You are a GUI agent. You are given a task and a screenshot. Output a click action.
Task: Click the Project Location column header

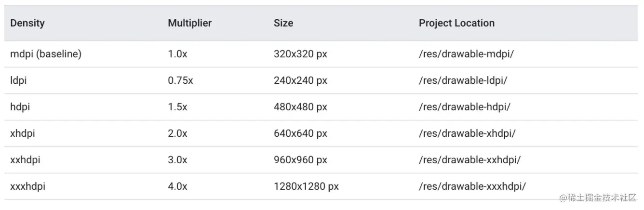(456, 23)
